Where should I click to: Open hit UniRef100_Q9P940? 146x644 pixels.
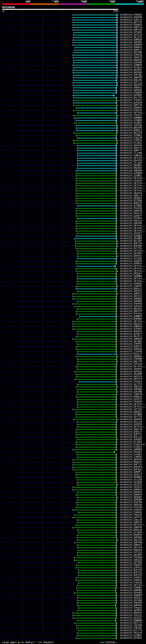click(x=131, y=605)
